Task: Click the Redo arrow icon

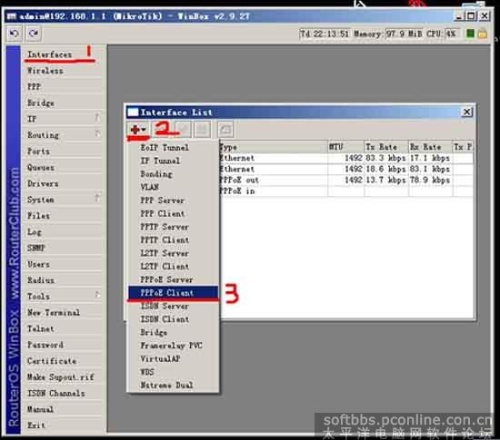Action: coord(34,33)
